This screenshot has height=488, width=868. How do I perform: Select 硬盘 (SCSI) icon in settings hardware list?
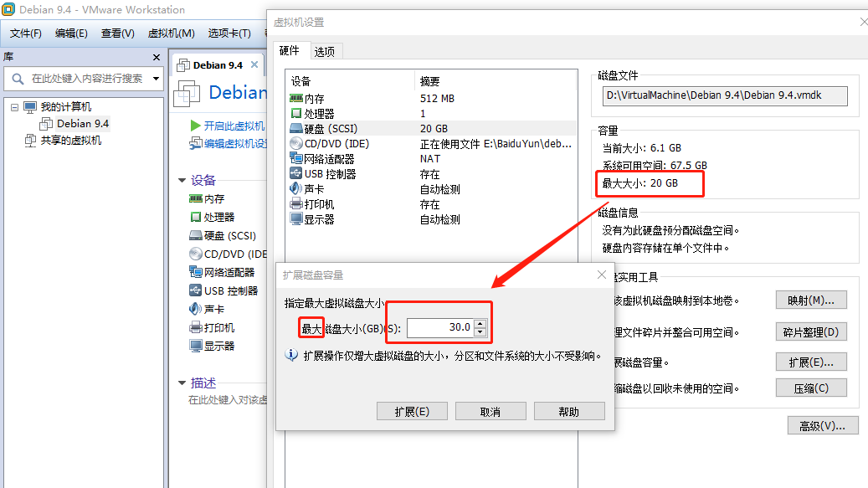coord(296,128)
